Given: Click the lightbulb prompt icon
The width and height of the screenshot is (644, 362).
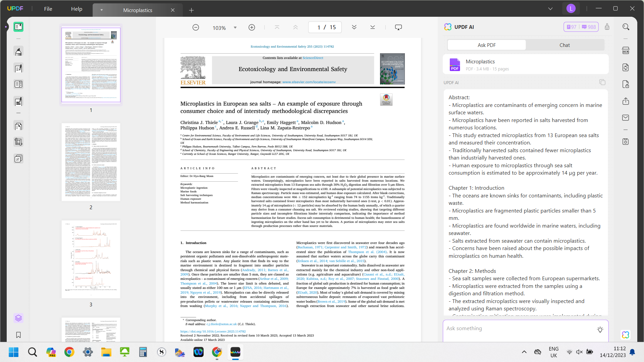Looking at the screenshot, I should 600,329.
